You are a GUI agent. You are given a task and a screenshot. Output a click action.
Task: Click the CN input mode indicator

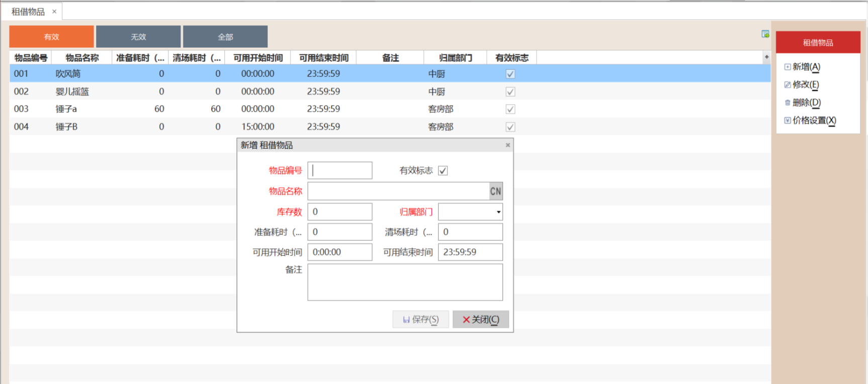coord(495,191)
